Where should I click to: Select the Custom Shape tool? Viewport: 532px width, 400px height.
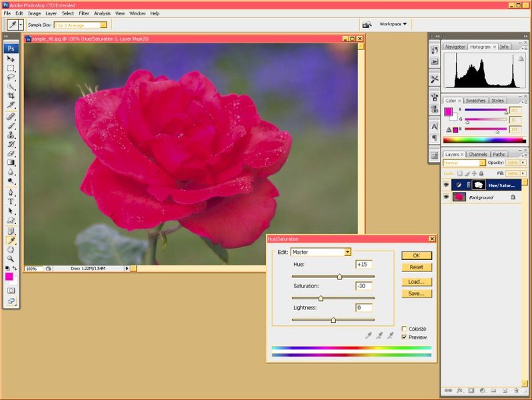coord(11,220)
